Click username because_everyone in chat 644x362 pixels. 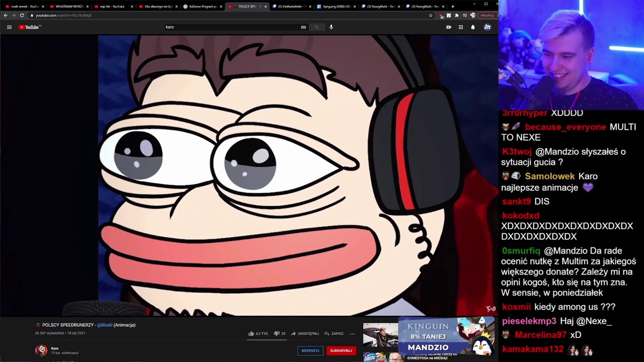click(566, 127)
